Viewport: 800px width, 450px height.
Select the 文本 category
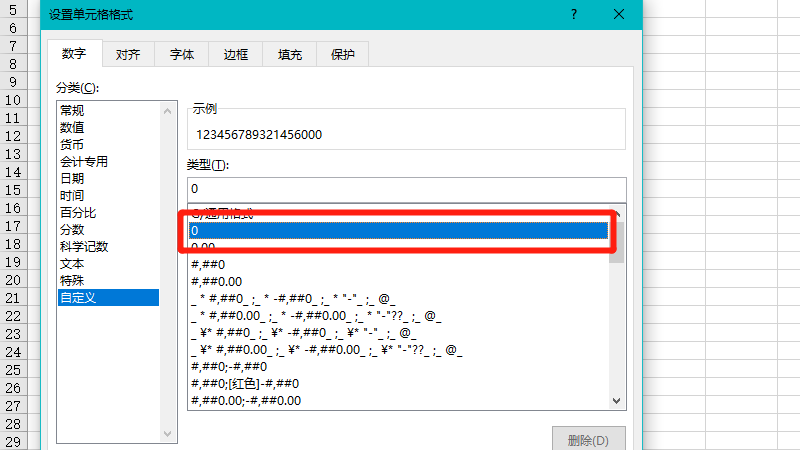(x=72, y=264)
